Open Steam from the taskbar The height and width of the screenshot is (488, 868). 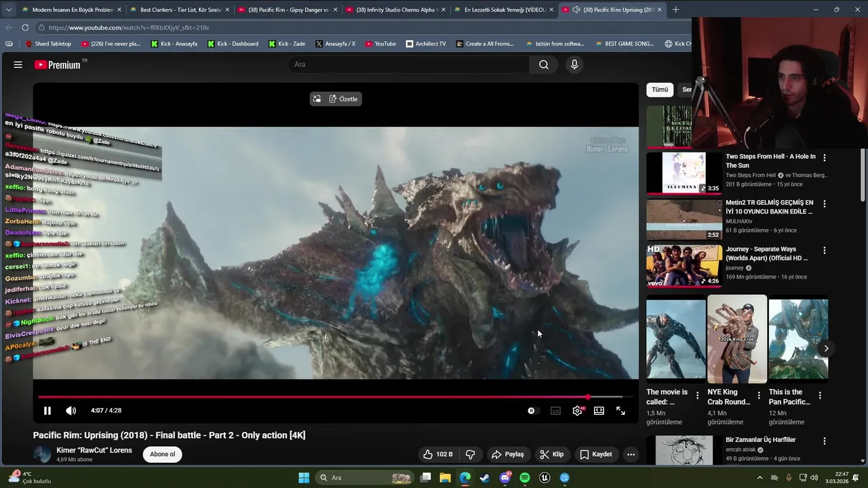point(484,478)
